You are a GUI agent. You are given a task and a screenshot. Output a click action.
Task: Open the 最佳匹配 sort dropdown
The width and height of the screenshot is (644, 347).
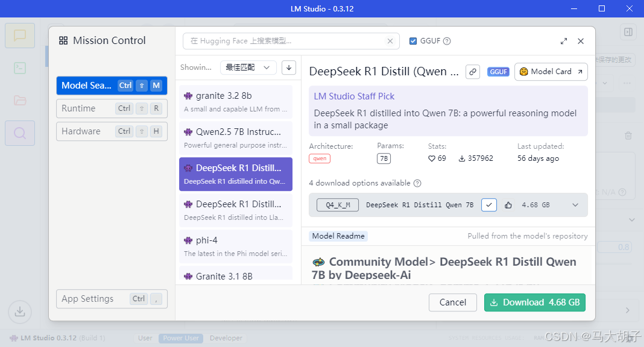248,67
